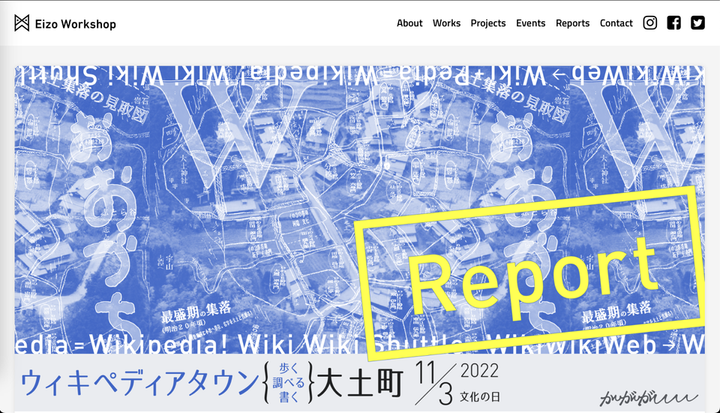The height and width of the screenshot is (413, 720).
Task: Open the Facebook icon link
Action: pyautogui.click(x=674, y=23)
